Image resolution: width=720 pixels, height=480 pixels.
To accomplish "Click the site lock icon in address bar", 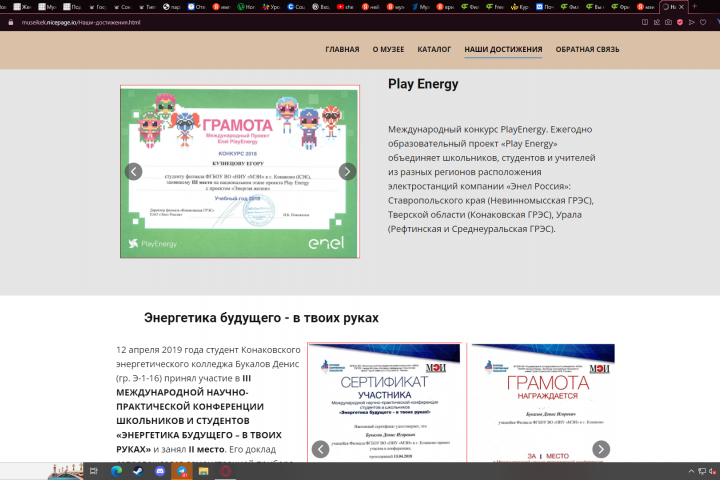I will 11,23.
